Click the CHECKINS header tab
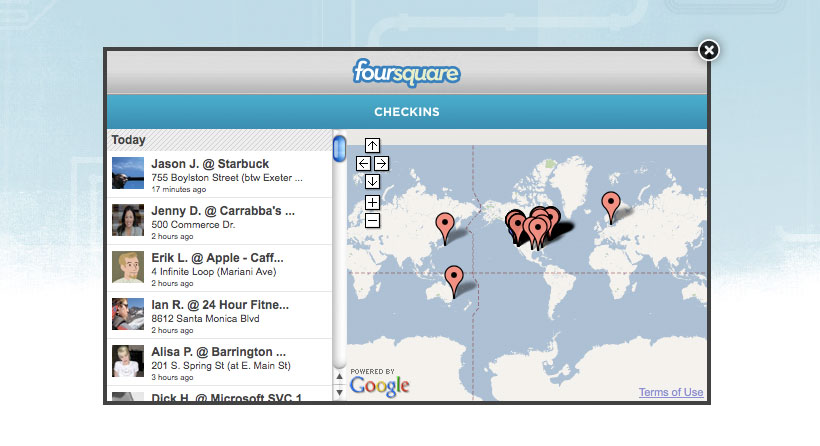The width and height of the screenshot is (820, 446). (x=407, y=112)
